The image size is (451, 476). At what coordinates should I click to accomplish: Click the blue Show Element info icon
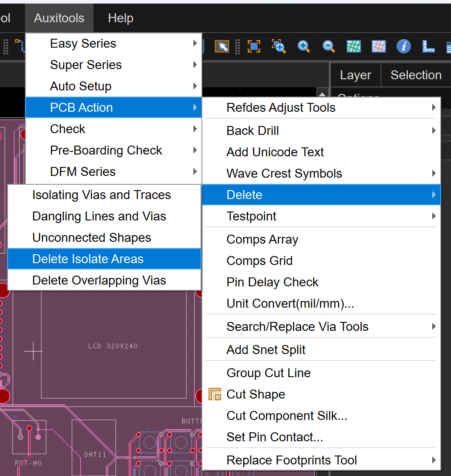[403, 46]
